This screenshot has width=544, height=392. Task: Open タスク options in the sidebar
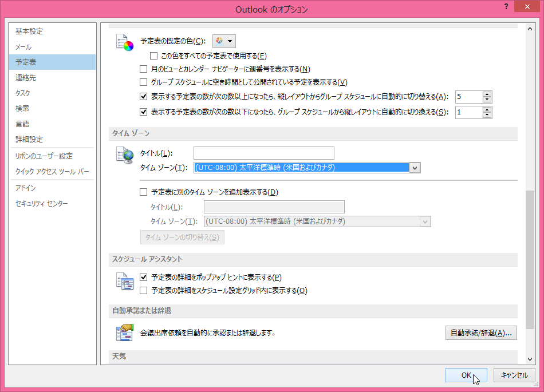point(52,93)
